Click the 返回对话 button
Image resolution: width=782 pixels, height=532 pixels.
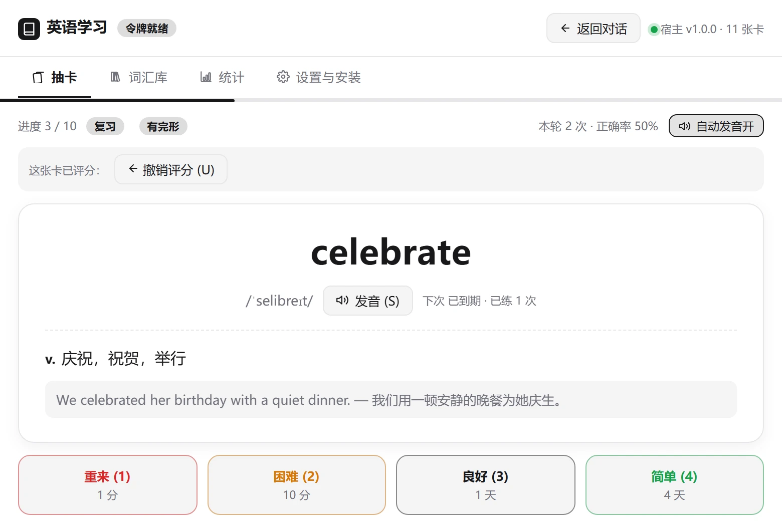[x=594, y=29]
